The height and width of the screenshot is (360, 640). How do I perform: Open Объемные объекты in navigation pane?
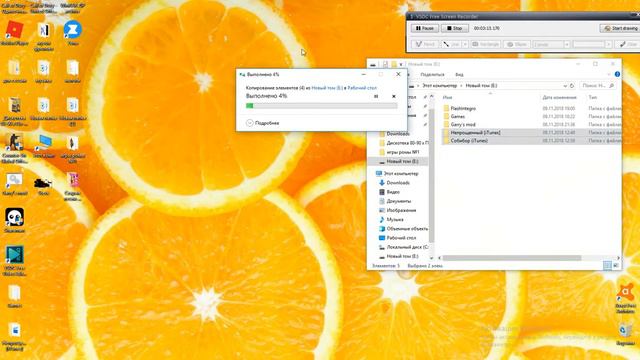(x=407, y=229)
